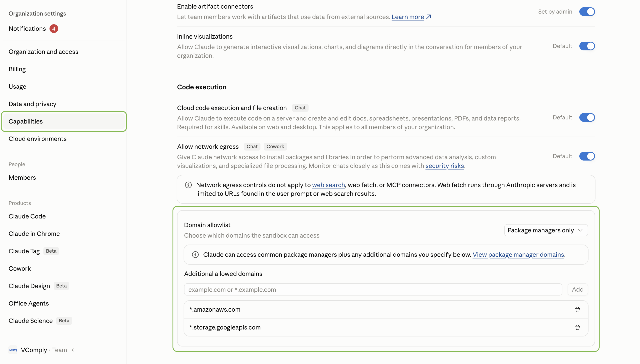Viewport: 640px width, 364px height.
Task: Open Notifications in sidebar
Action: 64,29
